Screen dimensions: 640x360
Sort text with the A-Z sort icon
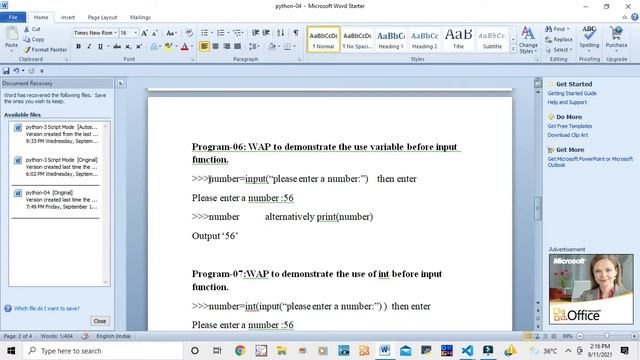coord(280,33)
